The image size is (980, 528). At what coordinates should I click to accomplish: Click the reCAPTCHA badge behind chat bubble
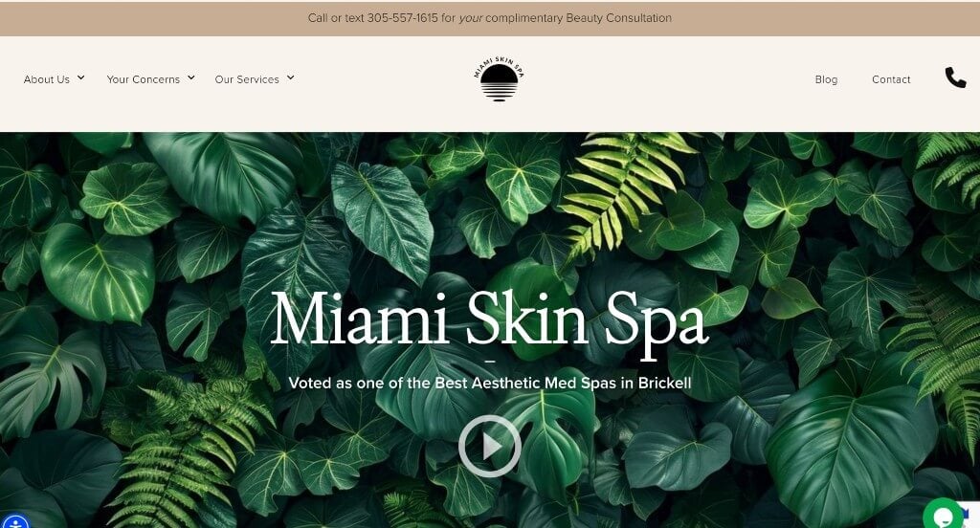pyautogui.click(x=972, y=514)
